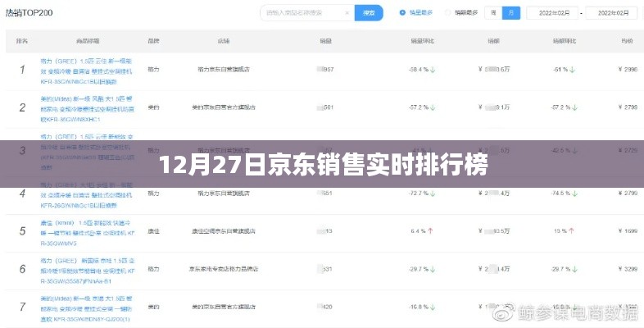Image resolution: width=644 pixels, height=328 pixels.
Task: Click average price ¥ 1699 in rank 5
Action: pos(628,231)
